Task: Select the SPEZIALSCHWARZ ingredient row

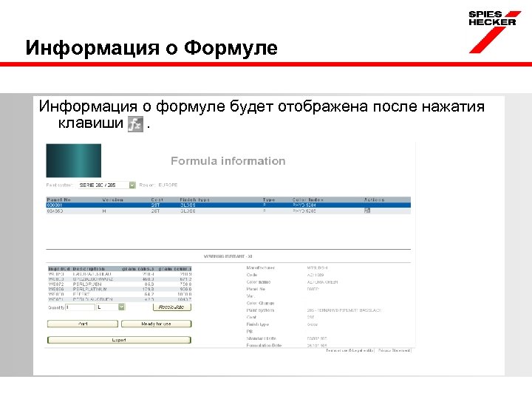Action: 120,279
